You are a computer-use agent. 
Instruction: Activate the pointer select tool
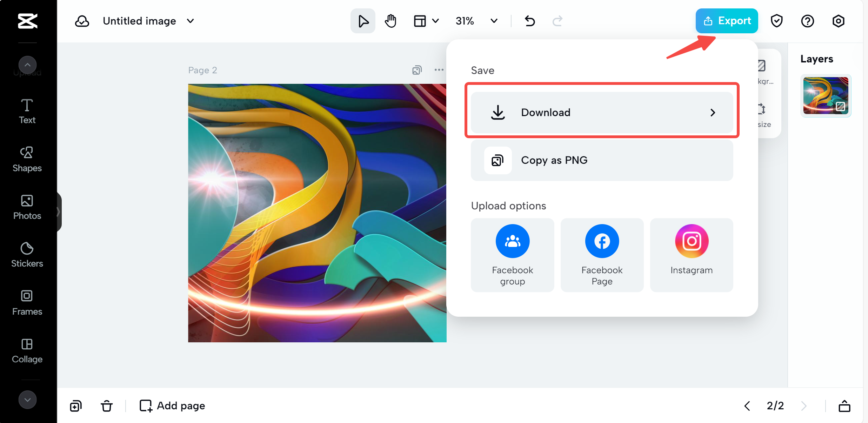tap(363, 21)
